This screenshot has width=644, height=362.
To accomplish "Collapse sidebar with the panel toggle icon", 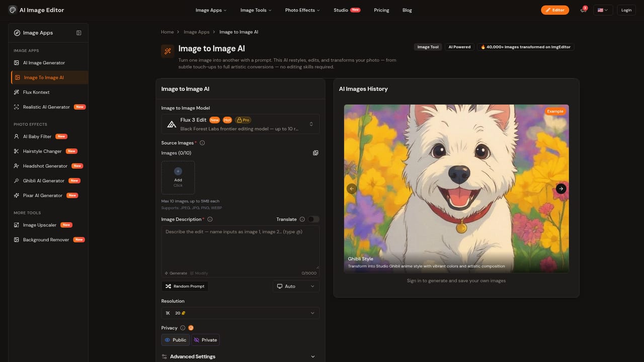I will [x=79, y=33].
